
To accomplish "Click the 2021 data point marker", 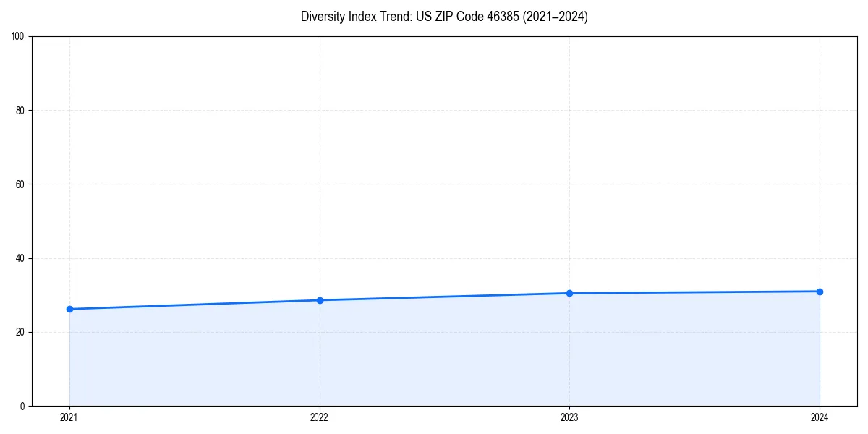I will coord(69,309).
